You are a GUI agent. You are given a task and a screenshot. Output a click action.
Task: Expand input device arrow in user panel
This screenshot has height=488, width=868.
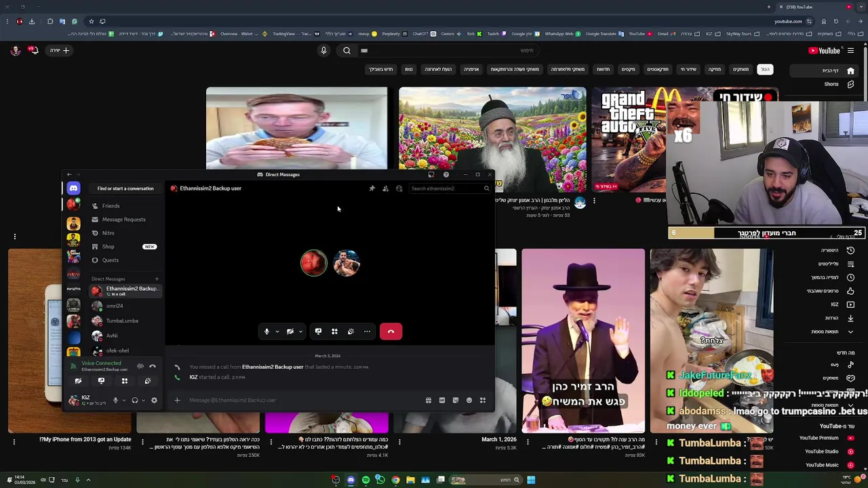point(123,401)
